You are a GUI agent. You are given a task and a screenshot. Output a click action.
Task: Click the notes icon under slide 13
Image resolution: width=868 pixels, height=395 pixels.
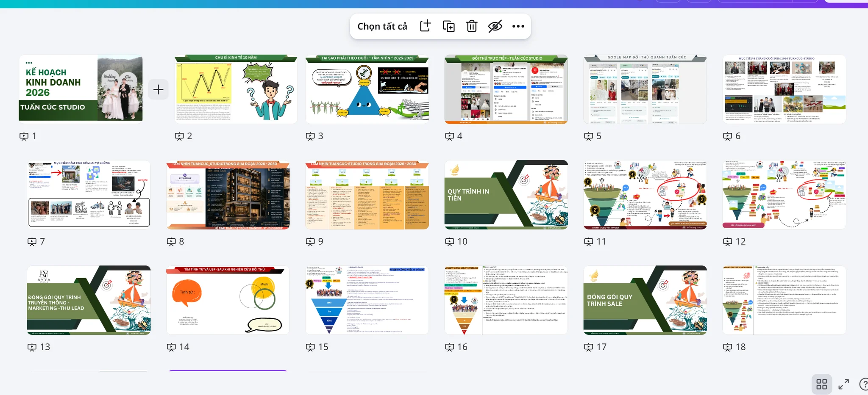click(32, 347)
